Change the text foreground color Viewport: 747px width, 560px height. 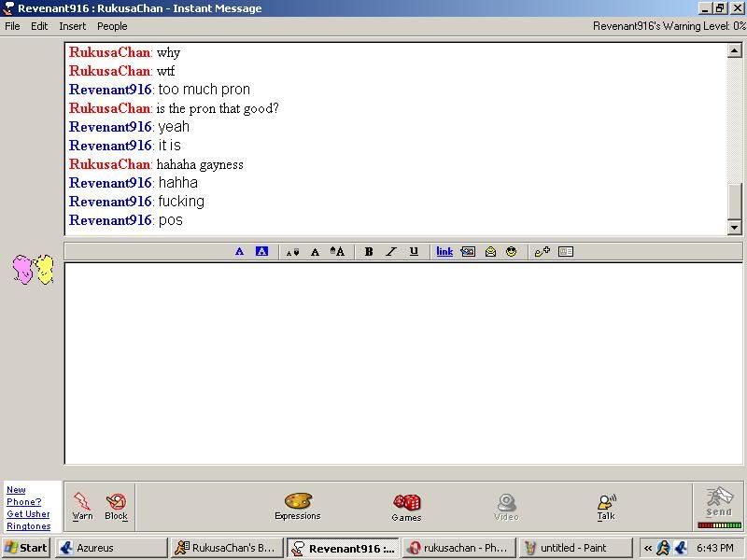(x=239, y=251)
